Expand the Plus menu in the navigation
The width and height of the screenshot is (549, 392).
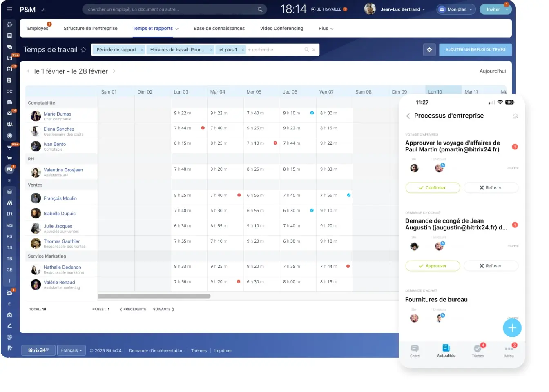[326, 29]
